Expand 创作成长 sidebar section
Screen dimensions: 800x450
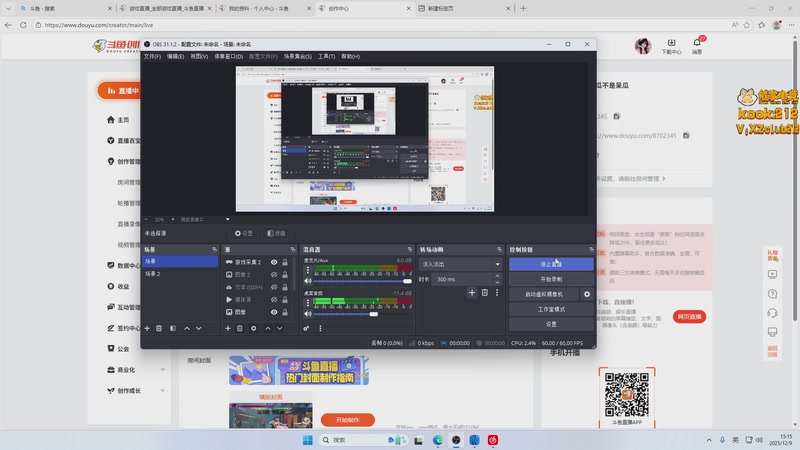tap(163, 391)
